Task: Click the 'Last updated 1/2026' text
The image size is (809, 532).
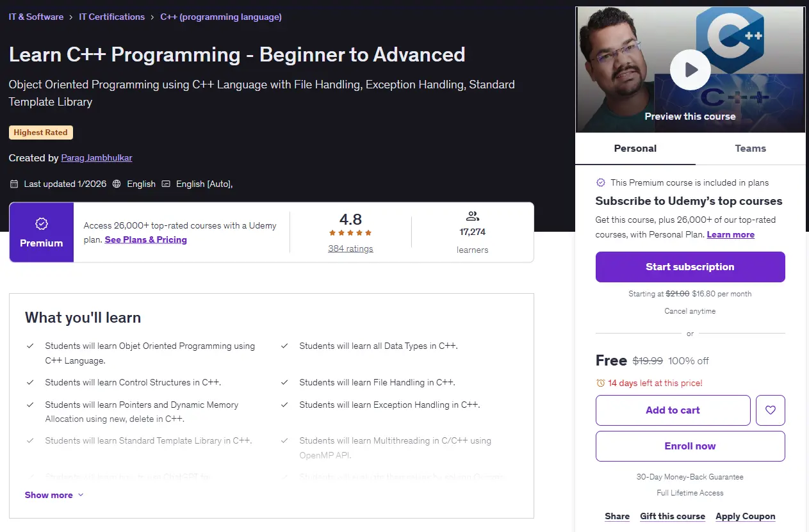Action: click(65, 184)
